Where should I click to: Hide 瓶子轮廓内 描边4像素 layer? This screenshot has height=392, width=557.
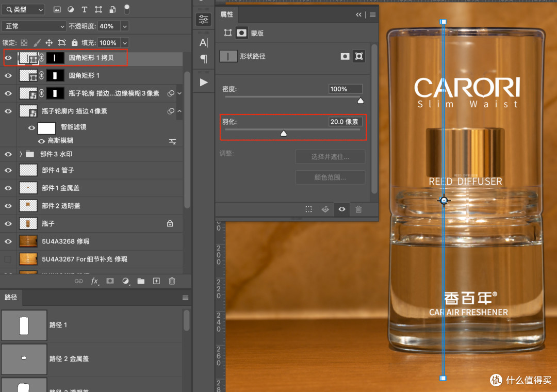coord(8,111)
